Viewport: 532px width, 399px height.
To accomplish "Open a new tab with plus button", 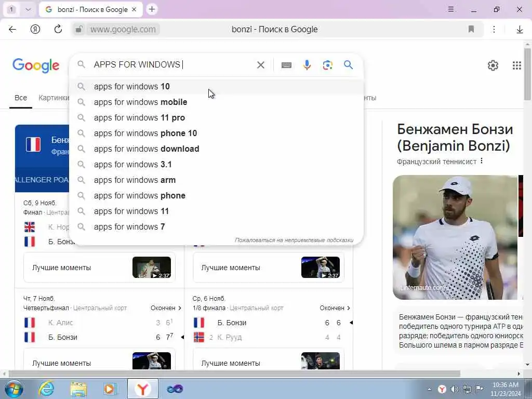I will pyautogui.click(x=152, y=9).
